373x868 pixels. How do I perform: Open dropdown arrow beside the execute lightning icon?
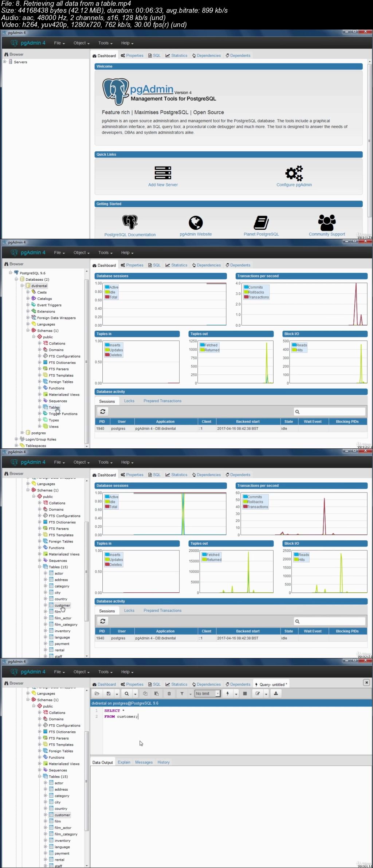click(236, 694)
